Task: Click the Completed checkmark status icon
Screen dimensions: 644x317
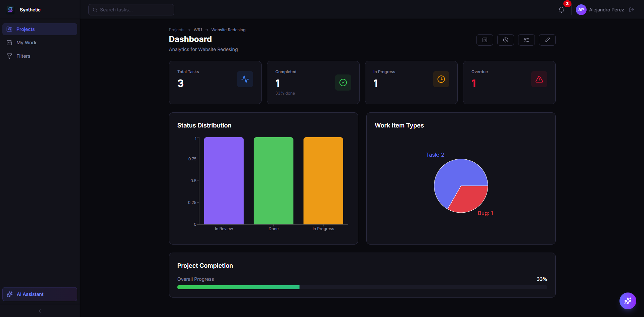Action: [x=343, y=82]
